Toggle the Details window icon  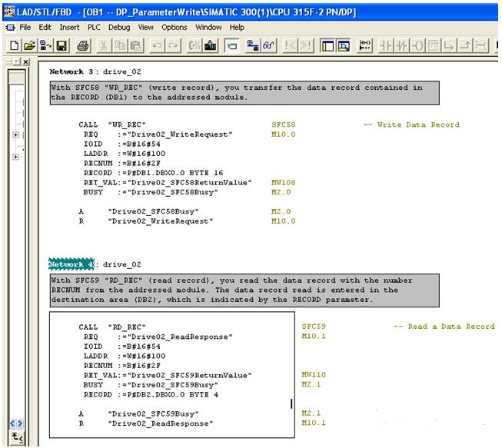click(x=344, y=46)
